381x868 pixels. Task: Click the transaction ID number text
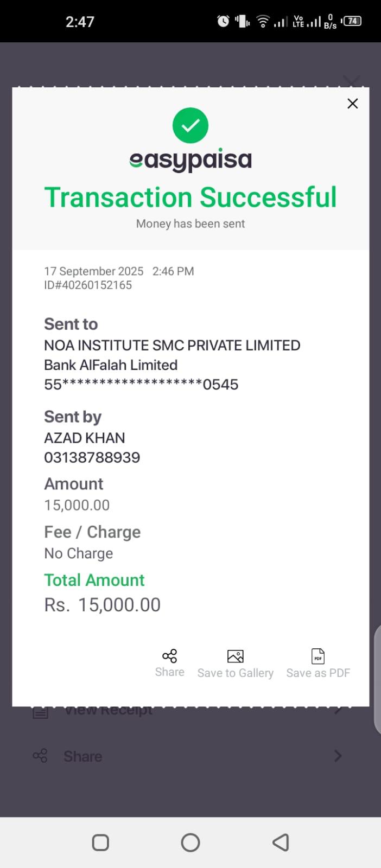pyautogui.click(x=88, y=285)
